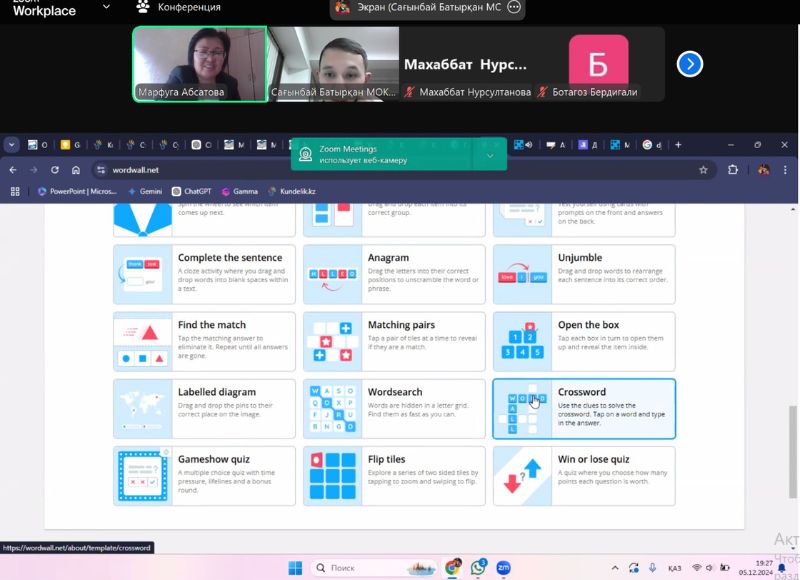This screenshot has height=580, width=800.
Task: Click the browser reload button
Action: coord(55,170)
